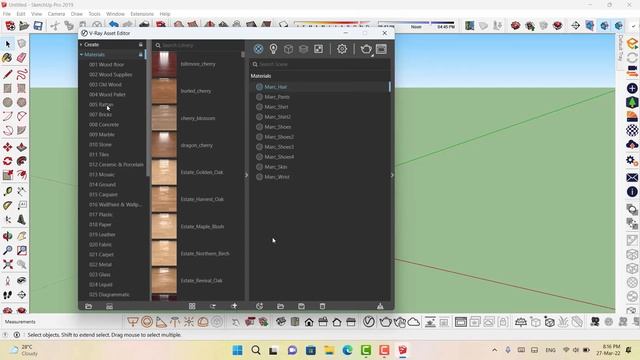Collapse library panel with left divider arrow
Screen dimensions: 640x360
[x=247, y=175]
